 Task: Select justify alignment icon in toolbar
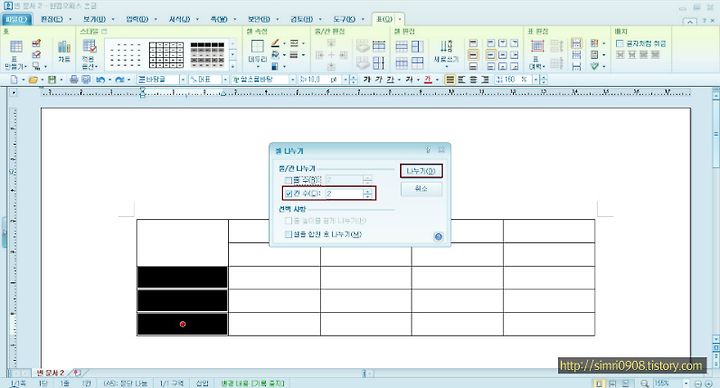(450, 80)
